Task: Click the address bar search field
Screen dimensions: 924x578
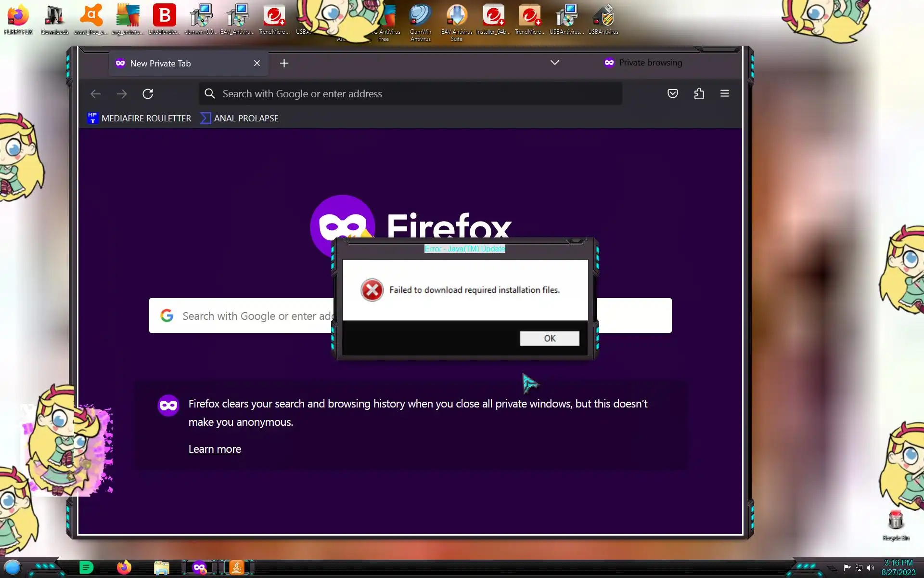Action: click(x=409, y=94)
